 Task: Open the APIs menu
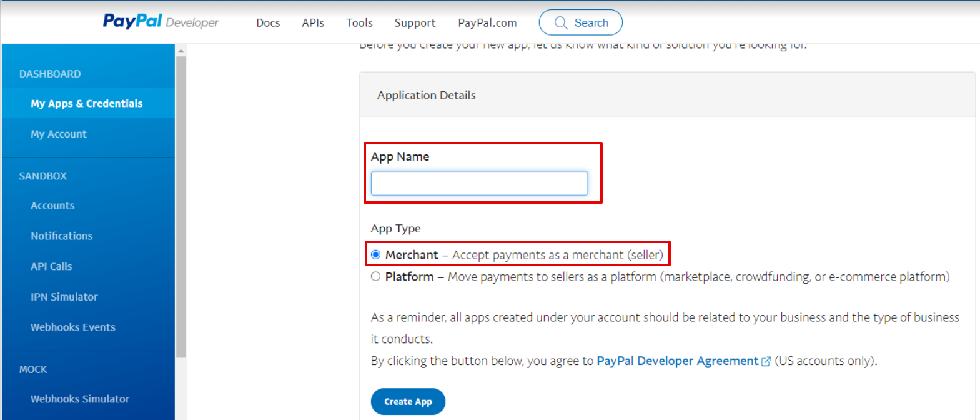pos(313,23)
